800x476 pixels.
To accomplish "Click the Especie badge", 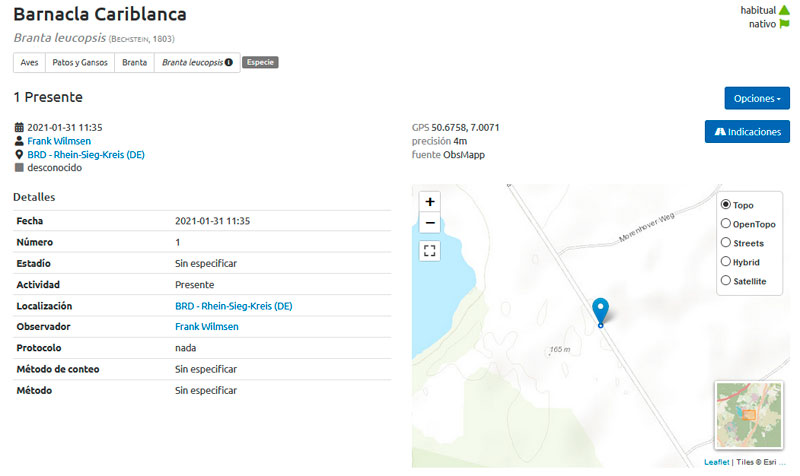I will (260, 62).
